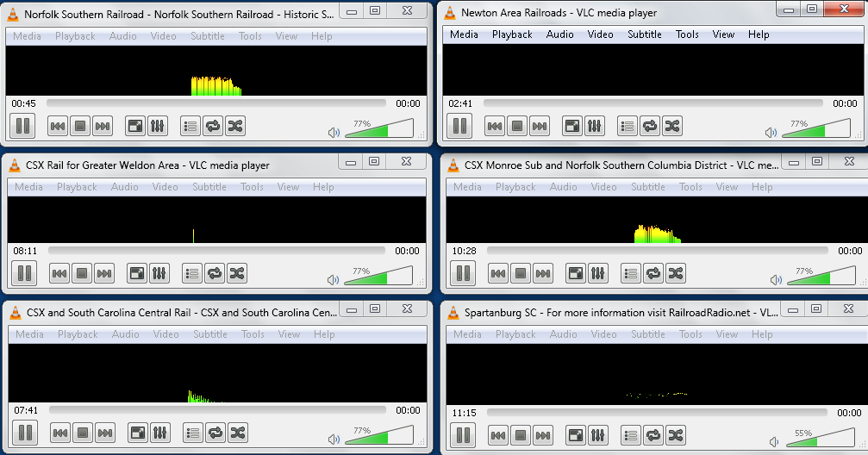Skip to next track in CSX Rail Greater Weldon window
868x455 pixels.
coord(104,273)
